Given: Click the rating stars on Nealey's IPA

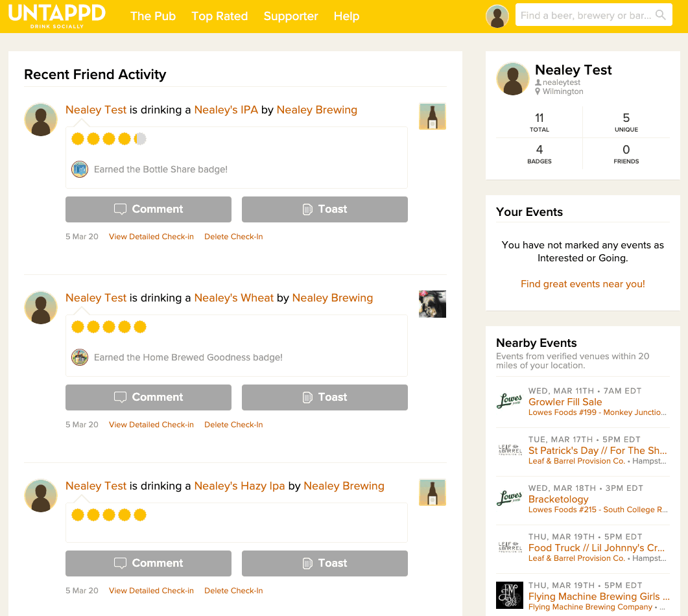Looking at the screenshot, I should point(109,139).
